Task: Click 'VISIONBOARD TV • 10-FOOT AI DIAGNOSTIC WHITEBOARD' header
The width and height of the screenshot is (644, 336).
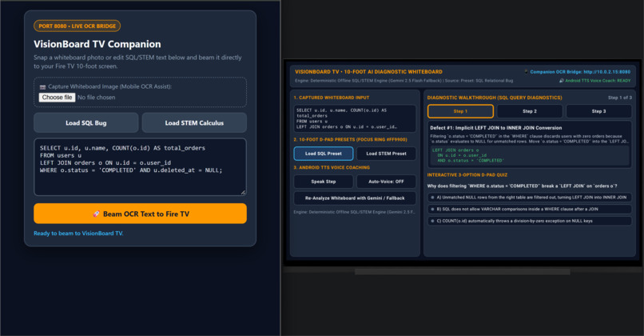Action: tap(368, 71)
